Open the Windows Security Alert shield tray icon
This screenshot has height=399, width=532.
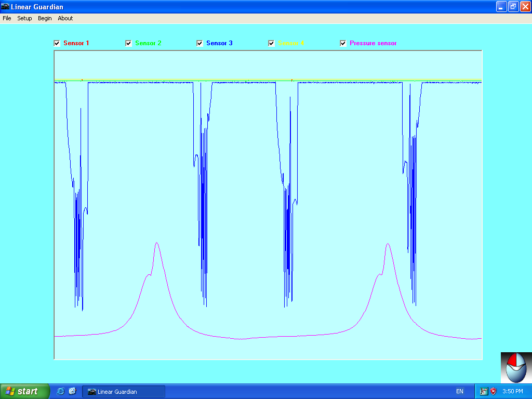click(493, 391)
